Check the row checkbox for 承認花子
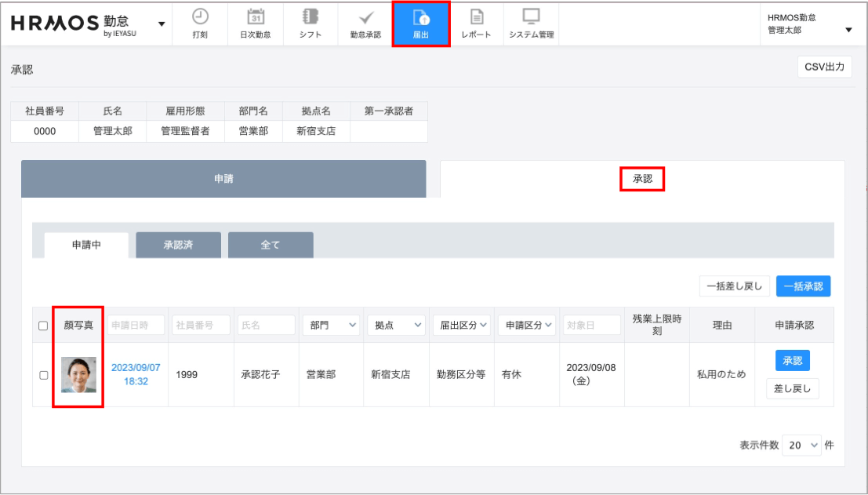Viewport: 868px width, 495px height. click(43, 375)
